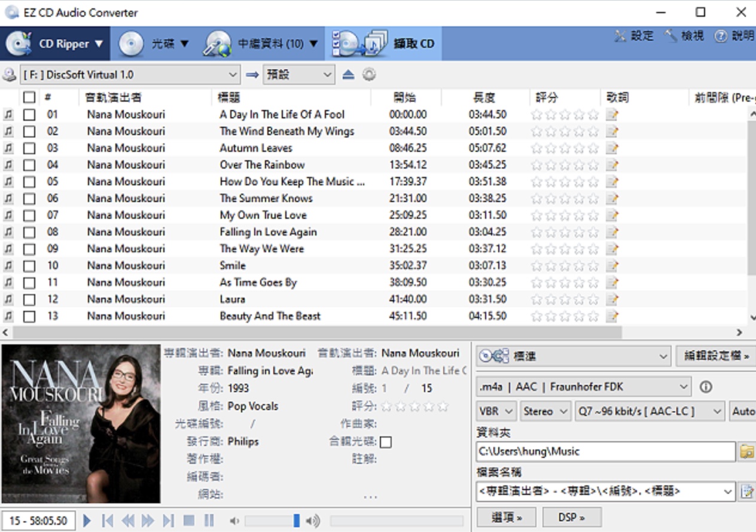Click music note icon of track 07 row

point(8,215)
